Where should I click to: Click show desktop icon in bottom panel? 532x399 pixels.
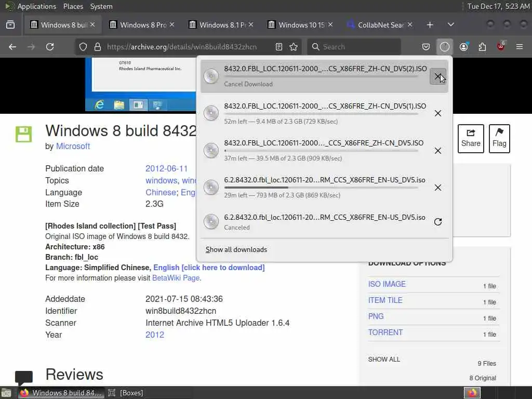[x=6, y=393]
